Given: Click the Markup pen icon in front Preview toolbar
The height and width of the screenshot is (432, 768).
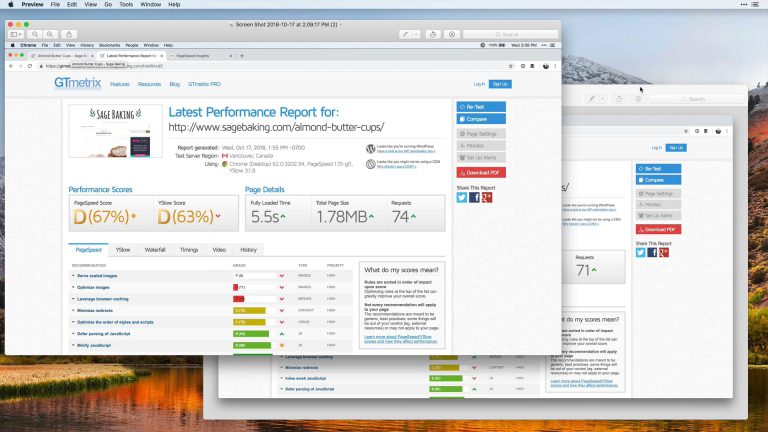Looking at the screenshot, I should (x=405, y=34).
